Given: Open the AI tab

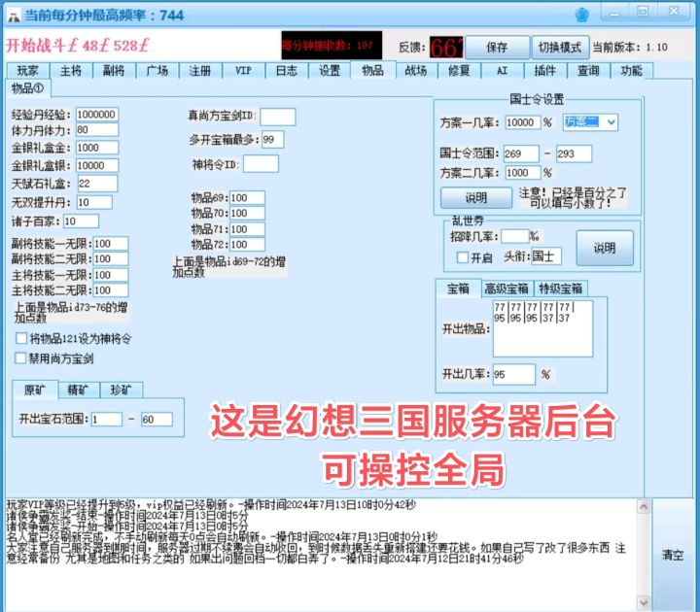Looking at the screenshot, I should click(503, 71).
